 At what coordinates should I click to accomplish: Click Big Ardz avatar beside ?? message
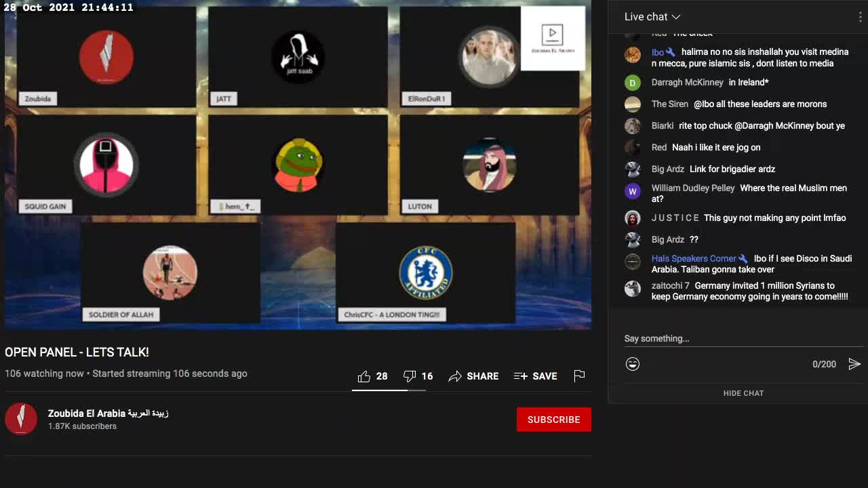click(633, 240)
